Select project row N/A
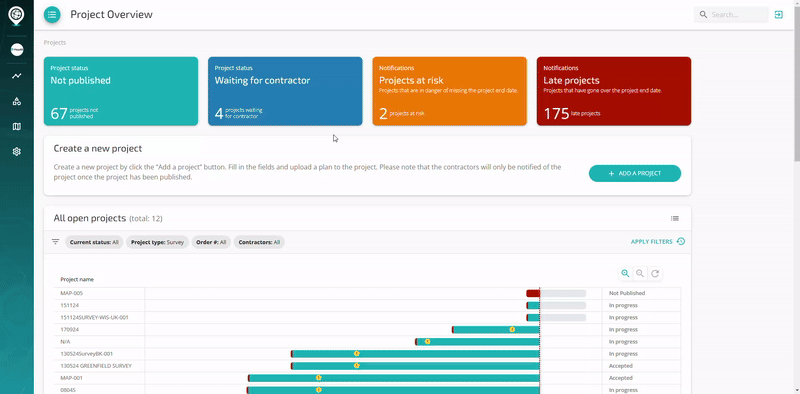Viewport: 800px width, 394px height. [x=367, y=341]
